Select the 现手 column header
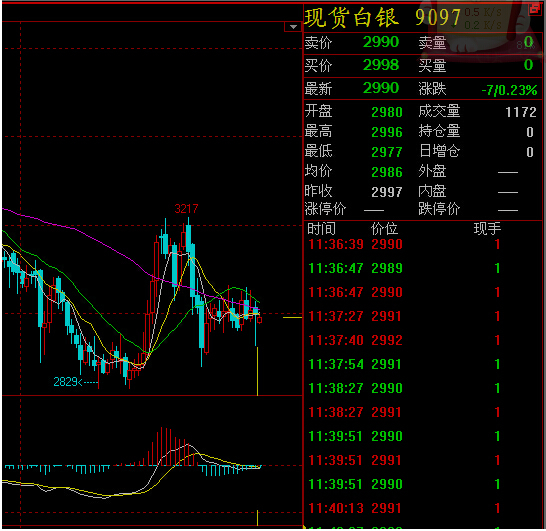546x531 pixels. pyautogui.click(x=487, y=229)
